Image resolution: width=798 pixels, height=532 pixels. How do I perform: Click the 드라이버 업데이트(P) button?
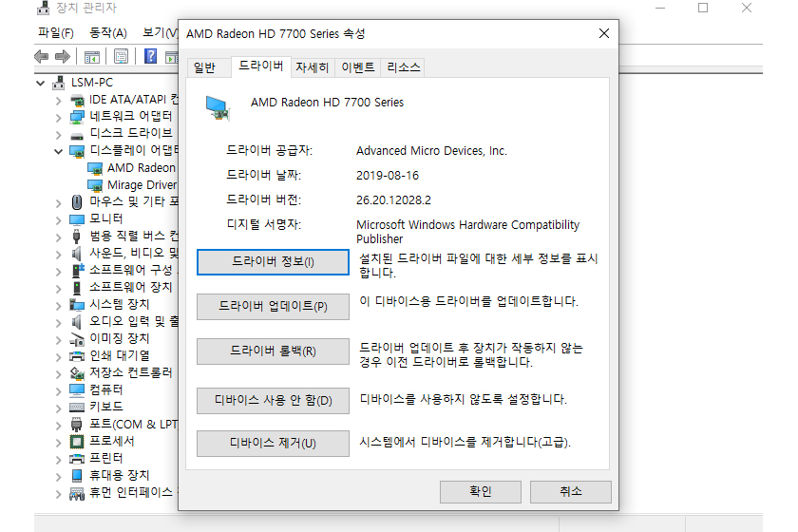[x=274, y=307]
